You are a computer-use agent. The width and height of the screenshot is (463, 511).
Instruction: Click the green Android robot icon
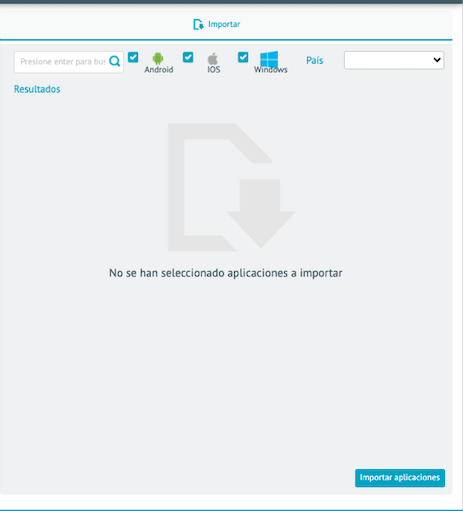[x=158, y=59]
